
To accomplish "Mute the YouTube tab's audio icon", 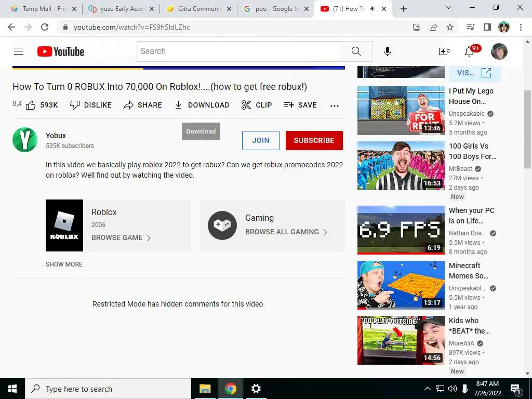I will [373, 9].
